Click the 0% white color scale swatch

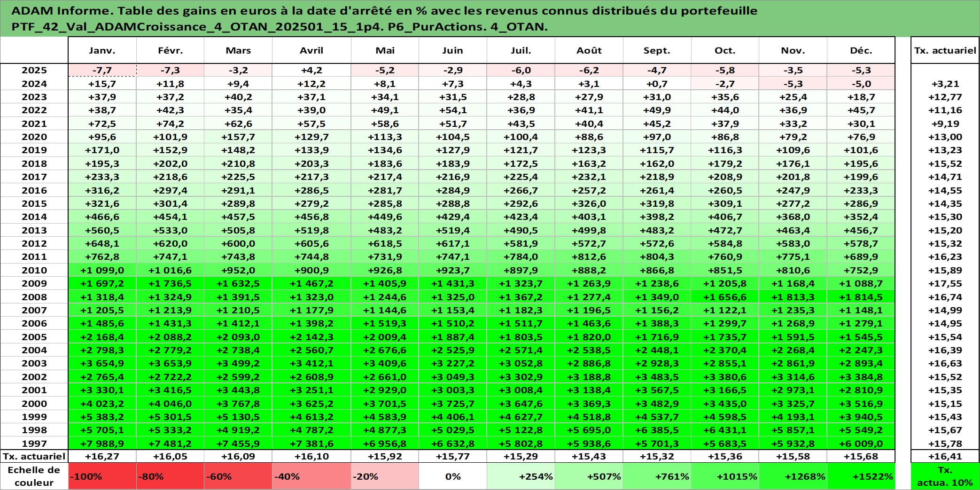tap(453, 476)
